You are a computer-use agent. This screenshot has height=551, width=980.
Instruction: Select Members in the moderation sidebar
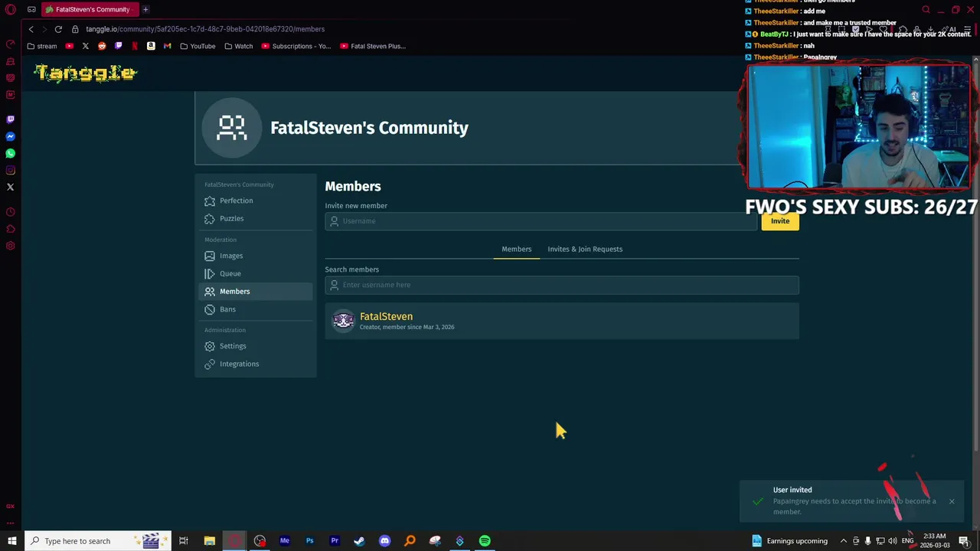(x=256, y=292)
